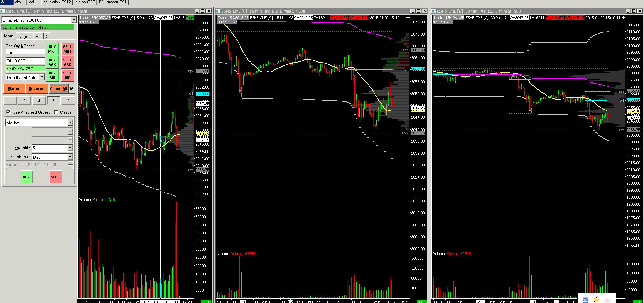Select the C tab
The image size is (644, 303).
coord(47,36)
